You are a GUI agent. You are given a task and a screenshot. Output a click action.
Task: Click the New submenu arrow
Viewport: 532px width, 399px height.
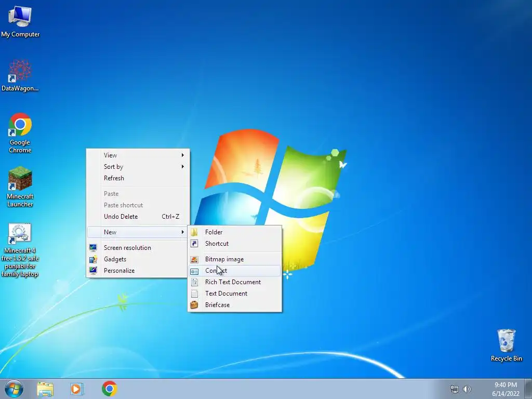click(x=182, y=232)
